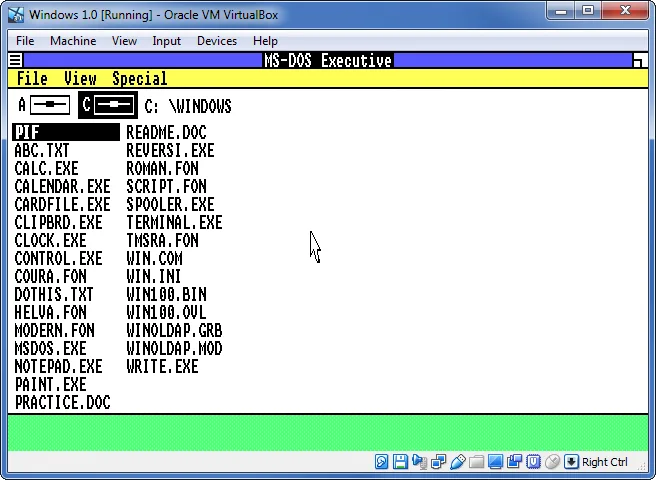Click the USB devices status icon
Viewport: 656px width, 480px height.
click(458, 462)
